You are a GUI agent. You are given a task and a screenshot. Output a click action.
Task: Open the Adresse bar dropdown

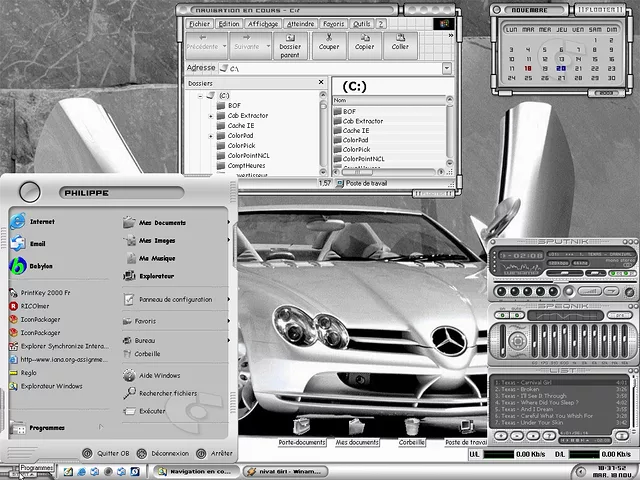click(447, 68)
